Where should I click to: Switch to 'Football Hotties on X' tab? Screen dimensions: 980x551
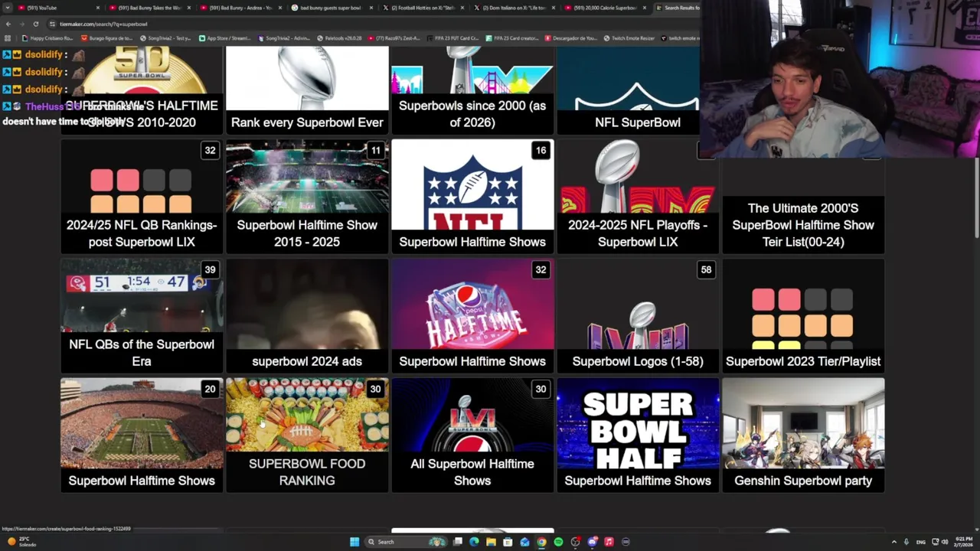click(x=423, y=8)
